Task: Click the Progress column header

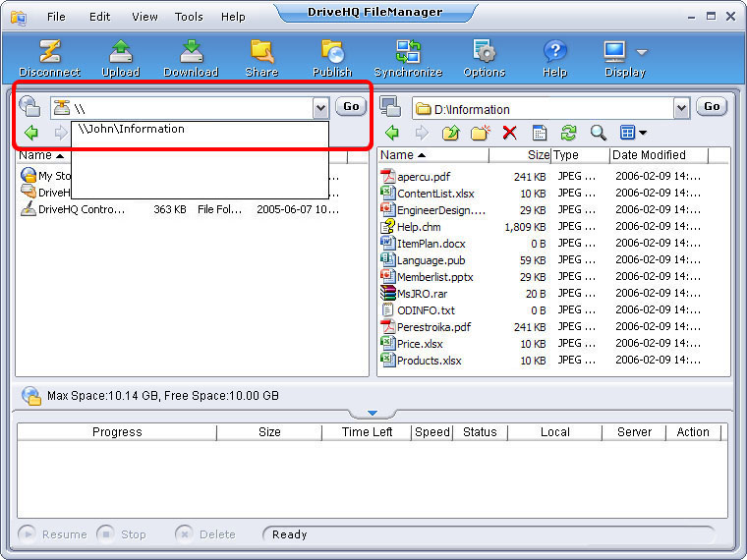Action: click(x=117, y=432)
